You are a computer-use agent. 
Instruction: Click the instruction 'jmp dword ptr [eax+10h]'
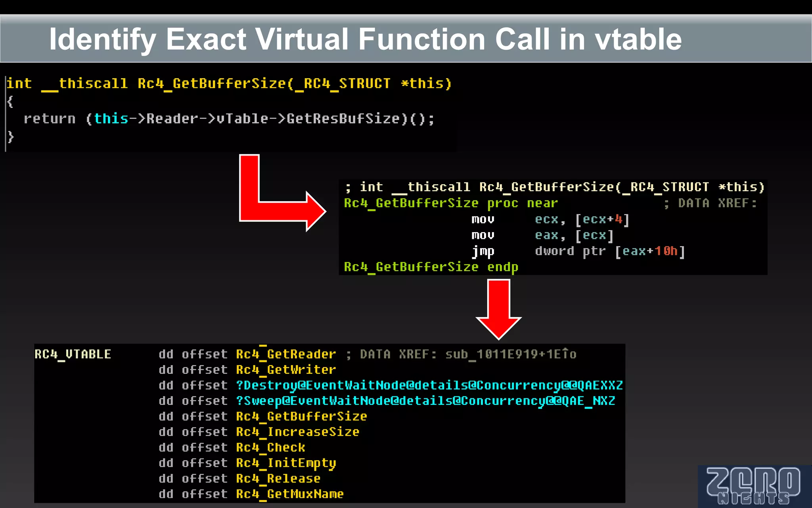pyautogui.click(x=578, y=251)
